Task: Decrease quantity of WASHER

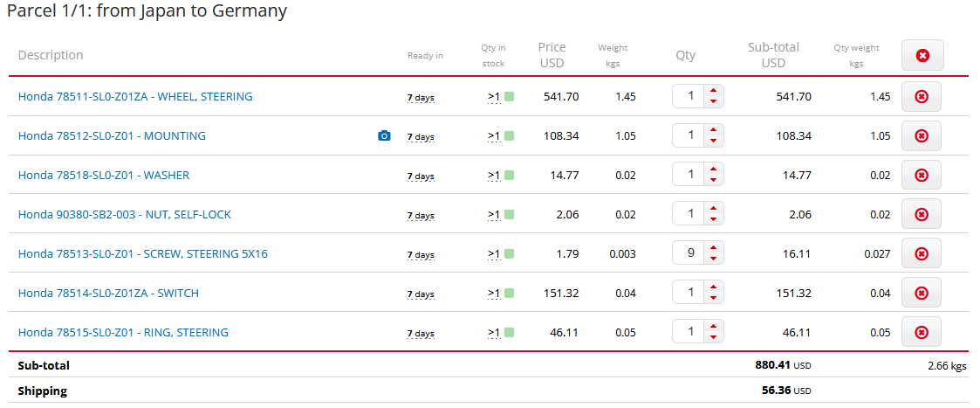Action: pyautogui.click(x=713, y=181)
